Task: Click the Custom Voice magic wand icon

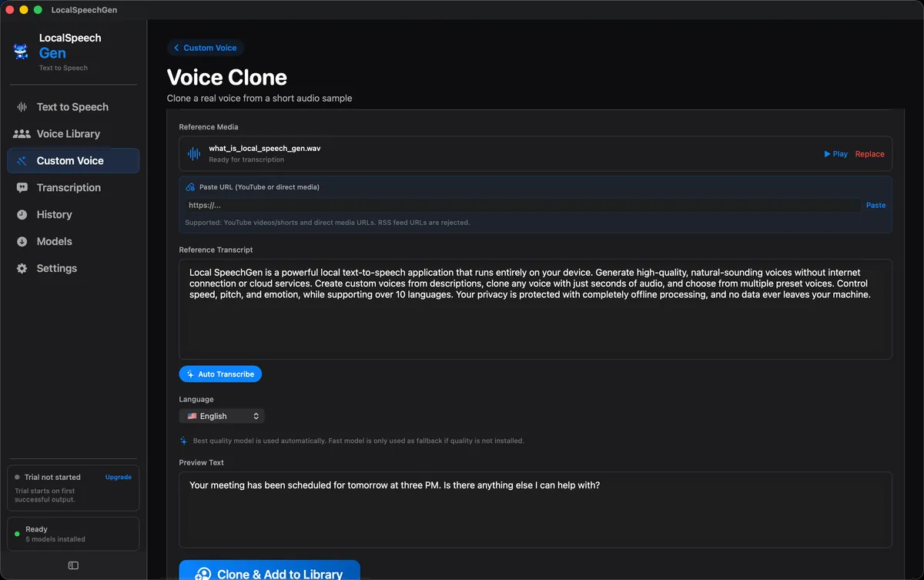Action: click(22, 160)
